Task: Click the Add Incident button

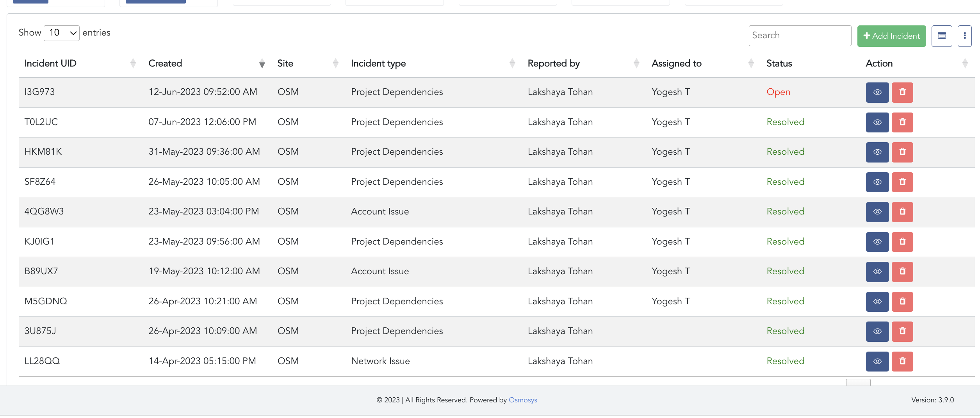Action: pyautogui.click(x=891, y=36)
